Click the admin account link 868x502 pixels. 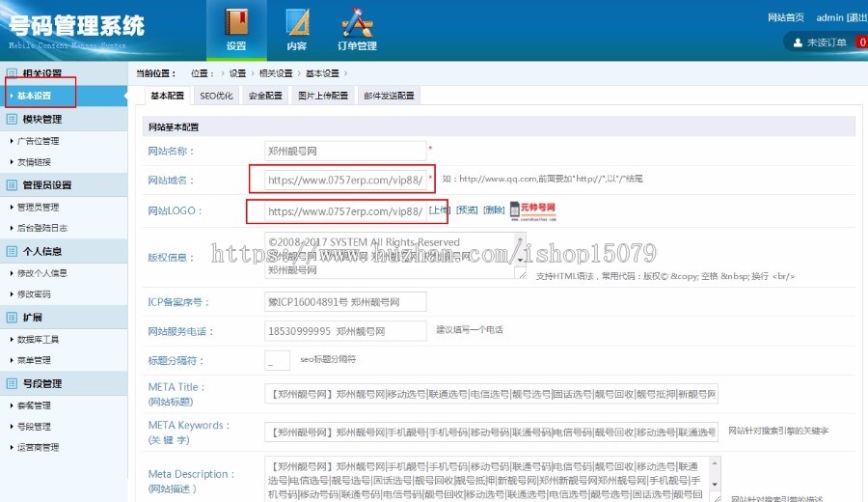(x=829, y=17)
